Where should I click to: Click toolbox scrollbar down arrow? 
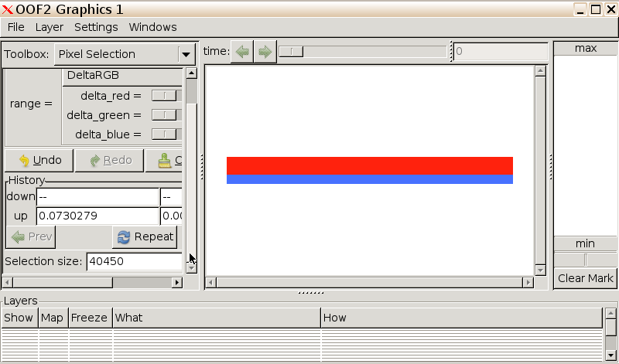(191, 267)
